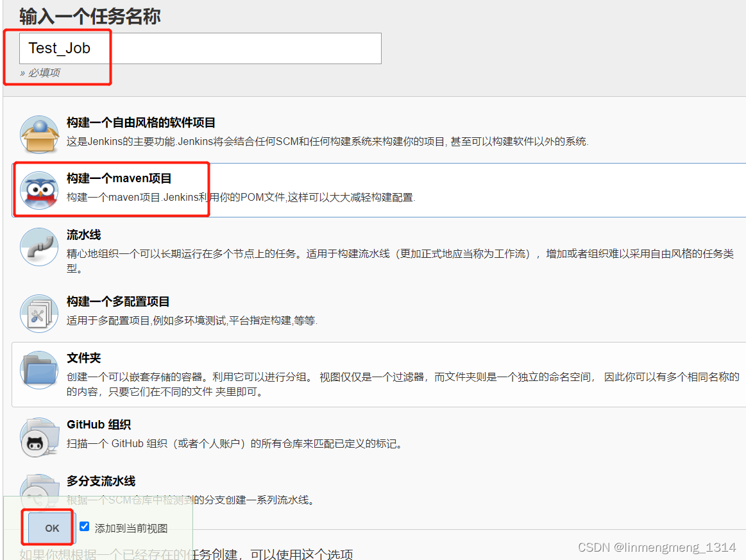Screen dimensions: 746x560
Task: Select the maven project owl icon
Action: click(x=39, y=190)
